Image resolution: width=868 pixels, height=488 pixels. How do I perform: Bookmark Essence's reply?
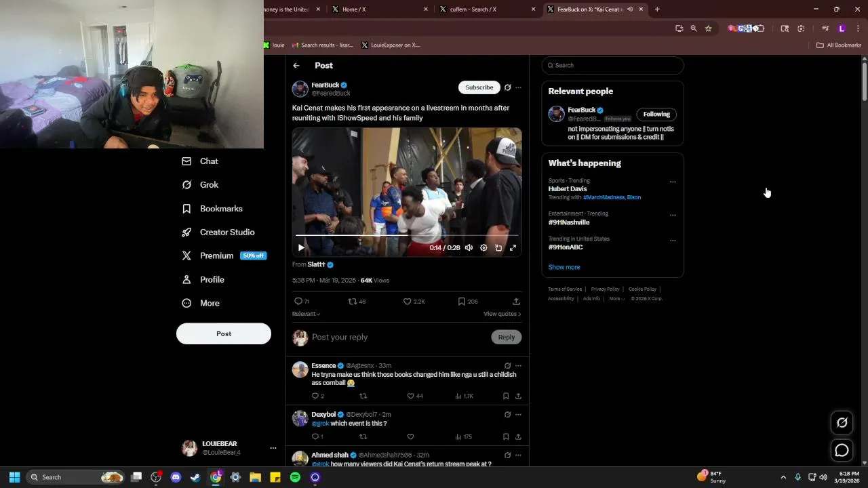506,396
